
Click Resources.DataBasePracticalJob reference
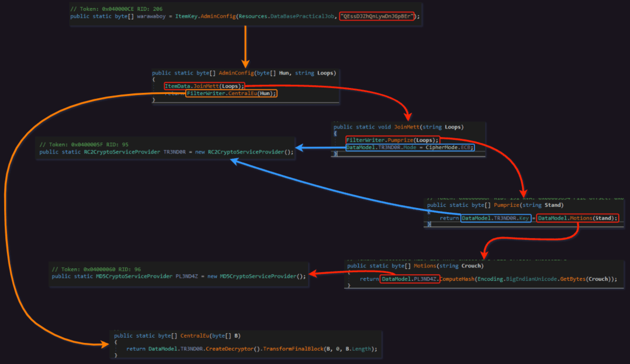click(x=286, y=16)
